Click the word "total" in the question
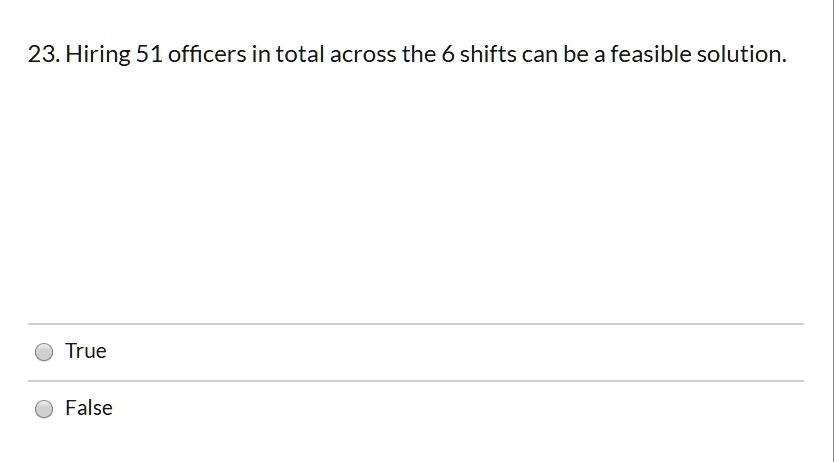Screen dimensions: 834x462 299,54
